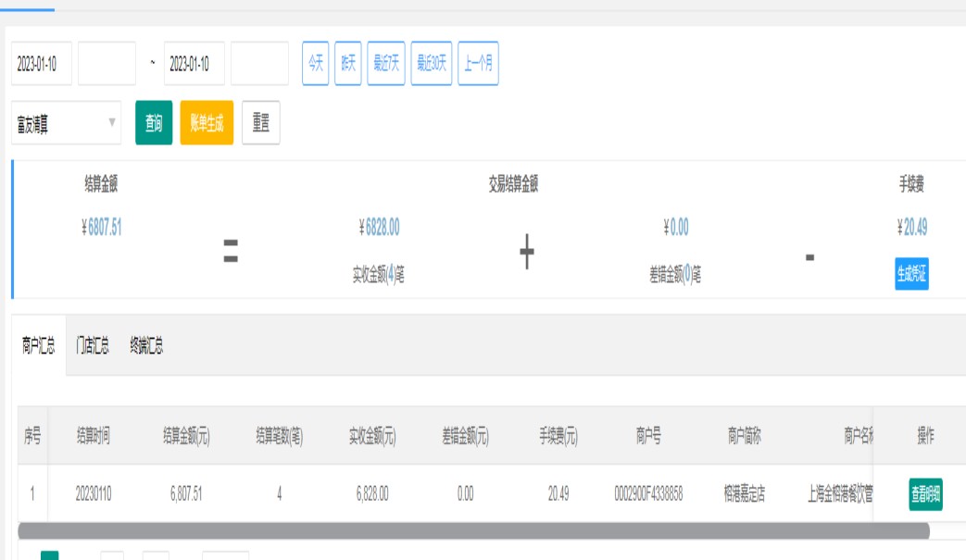Click the end date field after the tilde

[x=194, y=64]
